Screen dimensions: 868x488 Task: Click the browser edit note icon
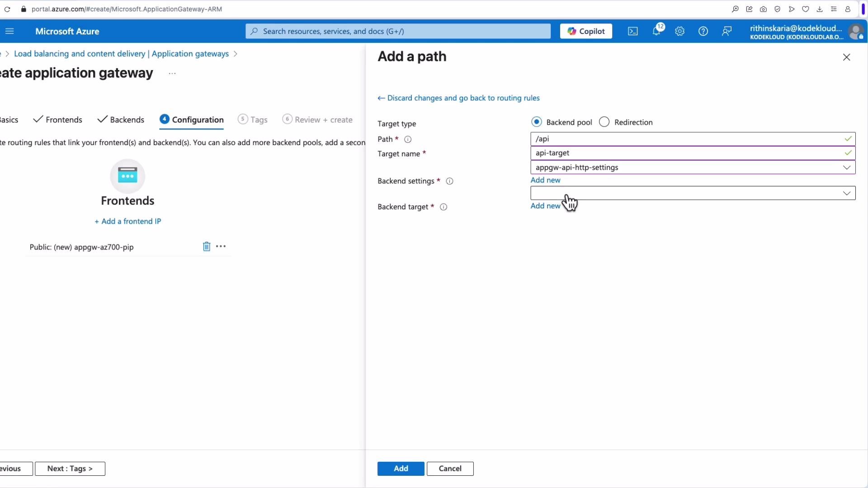point(749,9)
